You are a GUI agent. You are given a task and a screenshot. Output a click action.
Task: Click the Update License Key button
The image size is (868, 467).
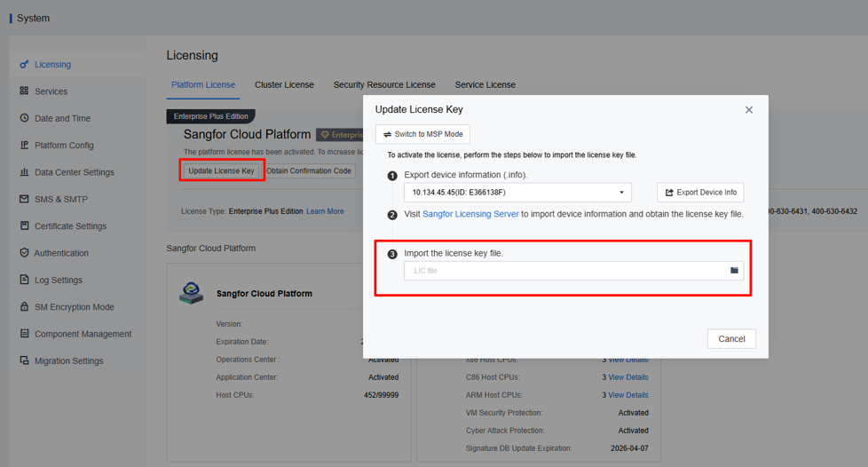pos(221,170)
